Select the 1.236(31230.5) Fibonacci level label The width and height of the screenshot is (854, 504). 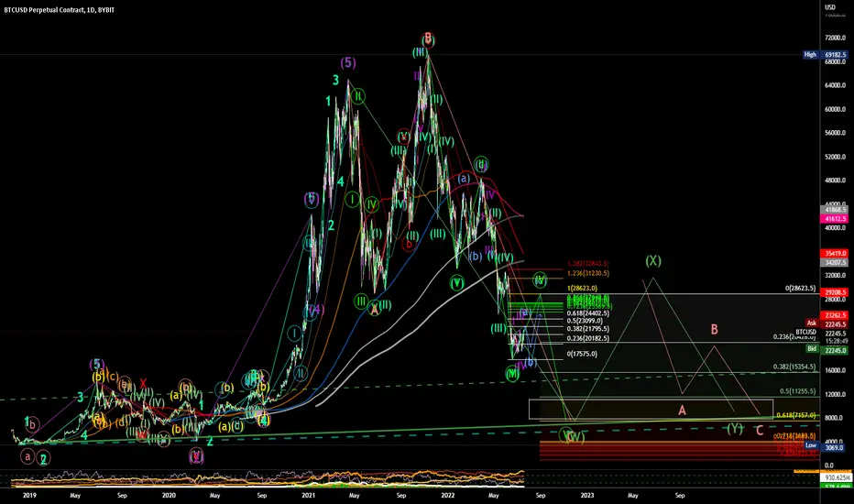pyautogui.click(x=588, y=273)
